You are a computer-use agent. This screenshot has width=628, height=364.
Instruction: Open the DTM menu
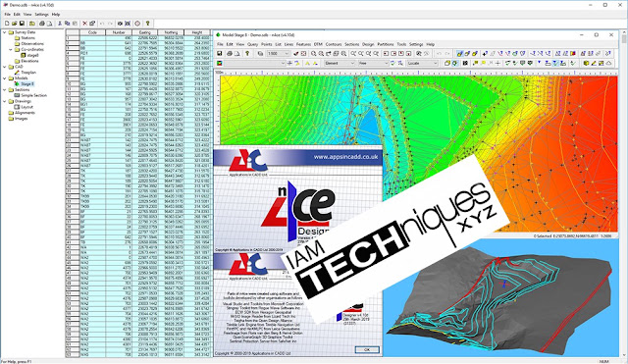click(x=318, y=44)
